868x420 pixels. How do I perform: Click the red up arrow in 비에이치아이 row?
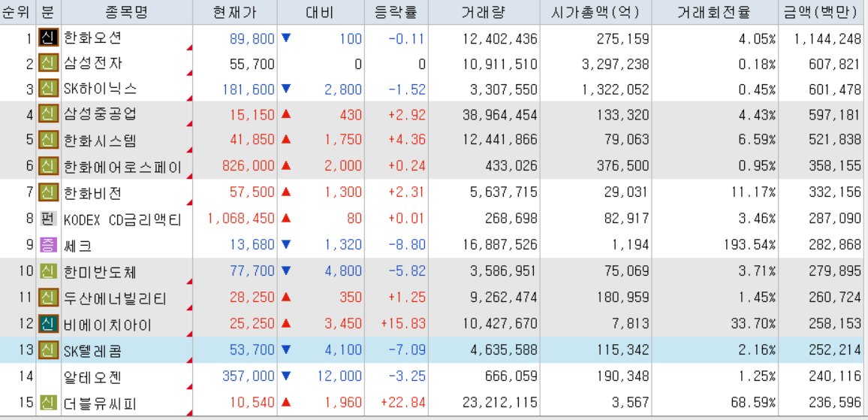tap(285, 324)
